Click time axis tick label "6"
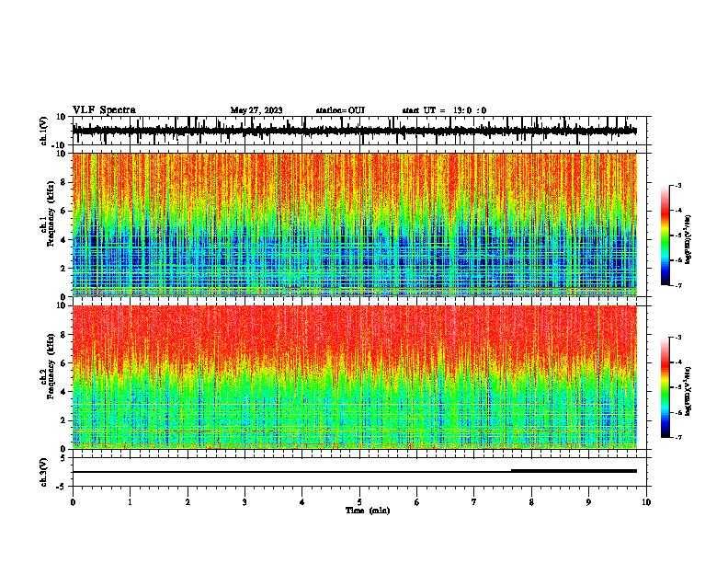This screenshot has height=563, width=728. (417, 502)
